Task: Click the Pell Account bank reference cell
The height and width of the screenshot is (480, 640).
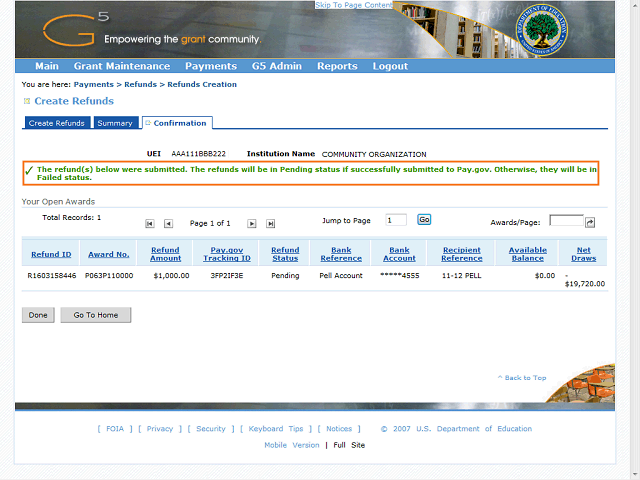Action: [x=341, y=276]
